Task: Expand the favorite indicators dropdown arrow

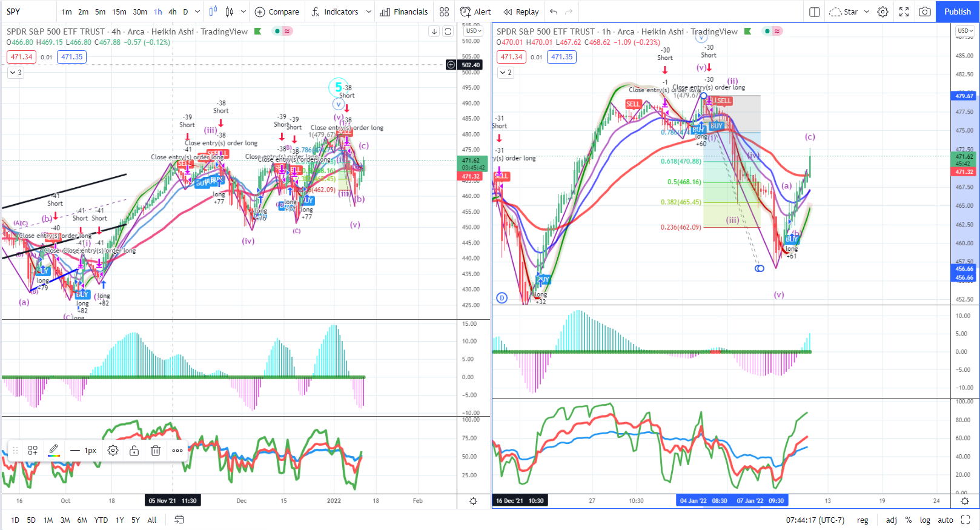Action: 368,12
